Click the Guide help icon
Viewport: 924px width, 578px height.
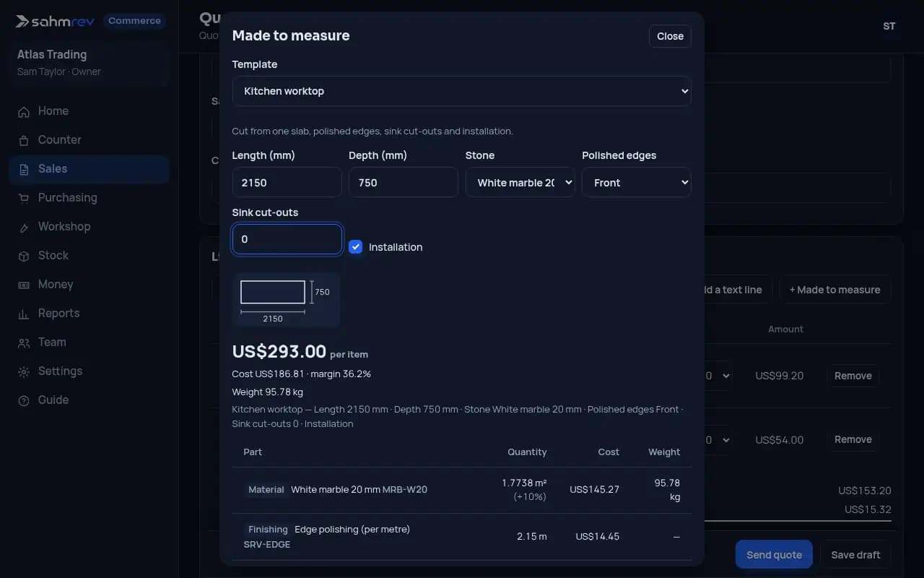coord(24,400)
